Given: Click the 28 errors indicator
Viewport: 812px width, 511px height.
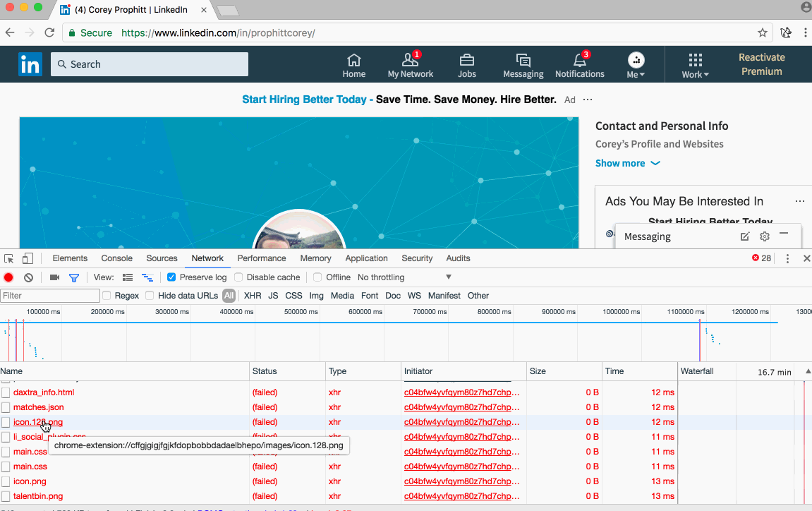Looking at the screenshot, I should pos(761,258).
